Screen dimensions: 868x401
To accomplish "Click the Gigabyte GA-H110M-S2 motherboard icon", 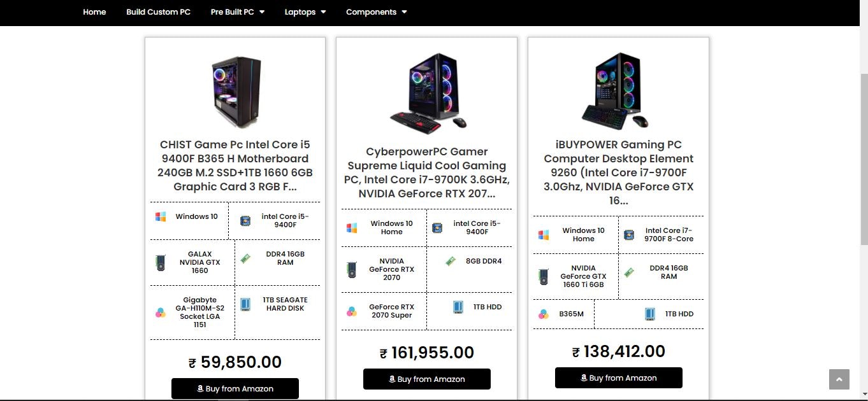I will coord(161,311).
